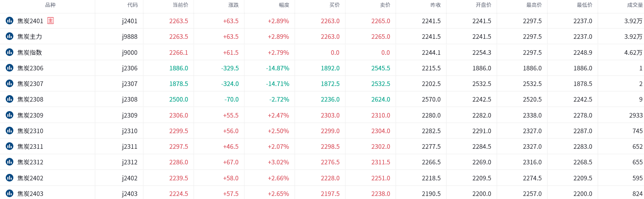Click the 品种 column header

[50, 5]
